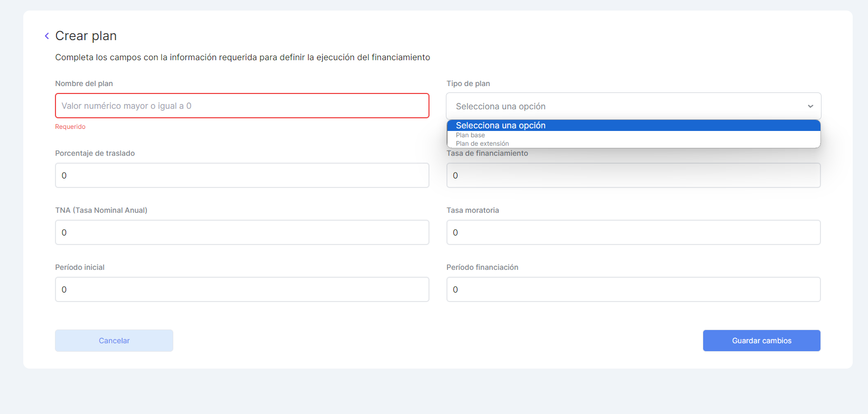The width and height of the screenshot is (868, 414).
Task: Click the Período financiación input field
Action: coord(633,289)
